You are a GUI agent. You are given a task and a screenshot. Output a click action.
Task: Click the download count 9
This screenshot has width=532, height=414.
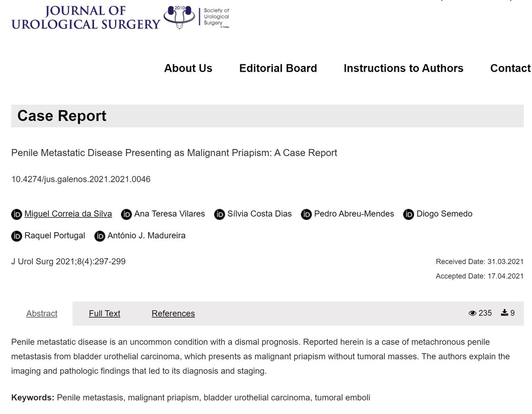coord(512,313)
